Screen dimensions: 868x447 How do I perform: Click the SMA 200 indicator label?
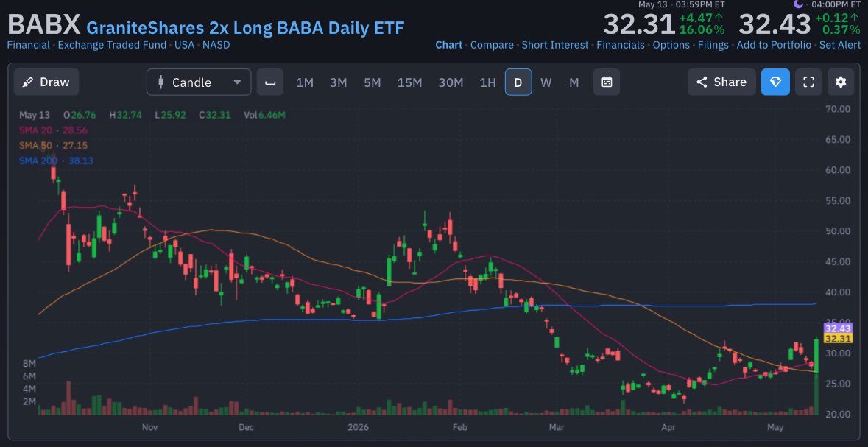pos(40,161)
